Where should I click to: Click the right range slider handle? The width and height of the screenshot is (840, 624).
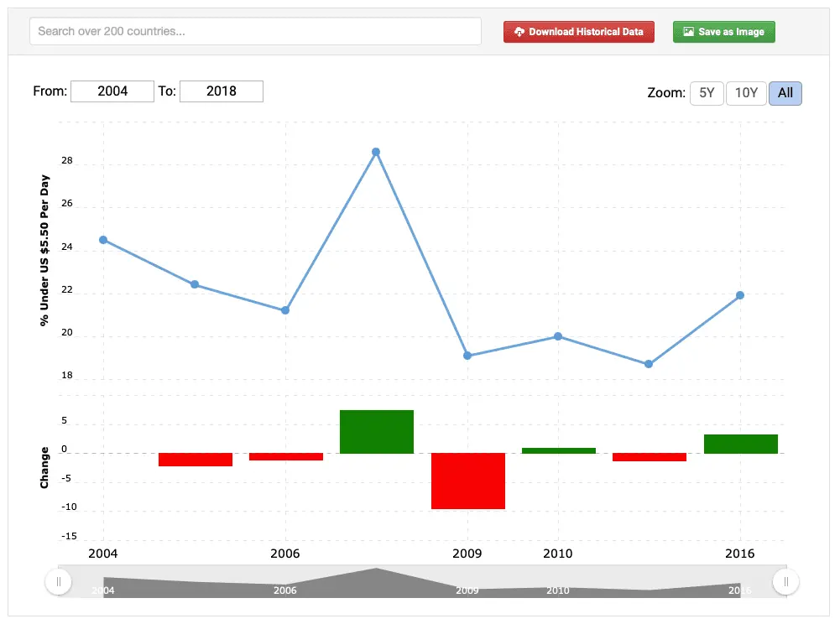[x=786, y=581]
